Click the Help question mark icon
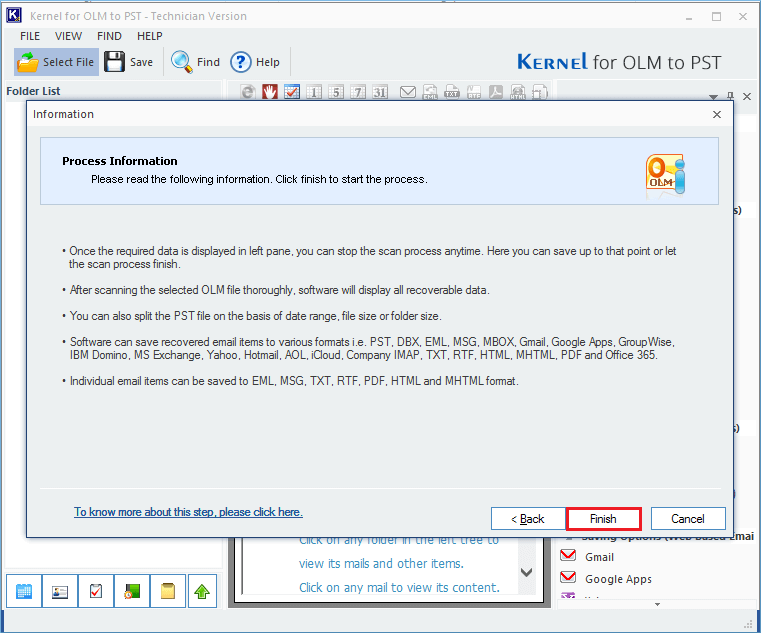 pyautogui.click(x=241, y=62)
